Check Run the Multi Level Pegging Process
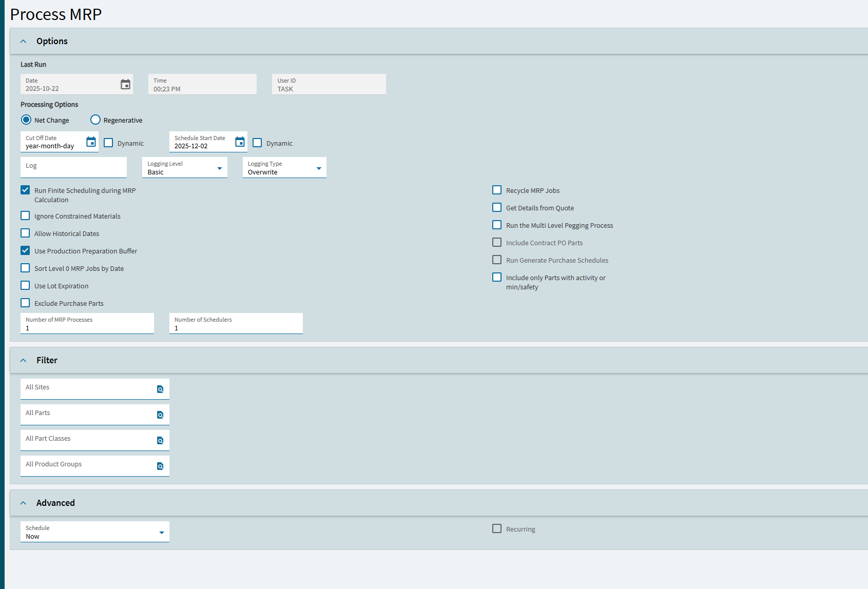 coord(497,225)
